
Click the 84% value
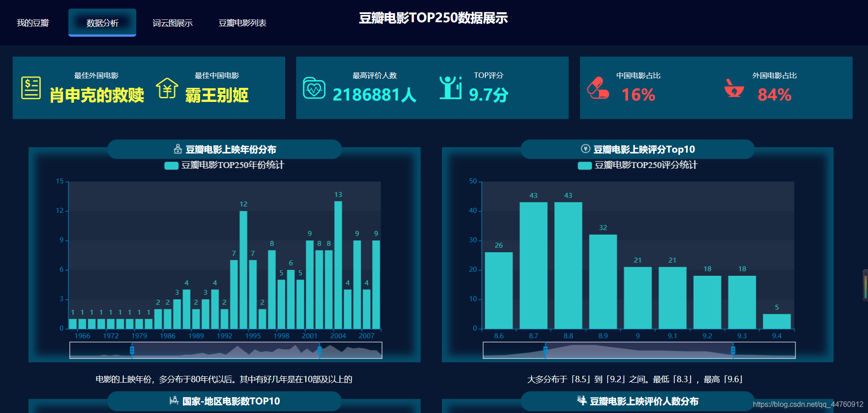tap(775, 95)
